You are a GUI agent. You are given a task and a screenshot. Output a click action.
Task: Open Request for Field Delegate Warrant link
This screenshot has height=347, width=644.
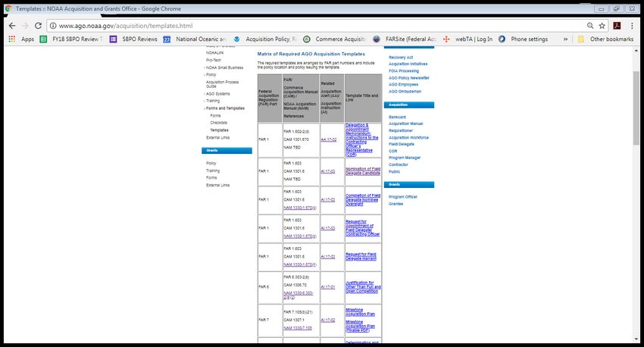(361, 257)
